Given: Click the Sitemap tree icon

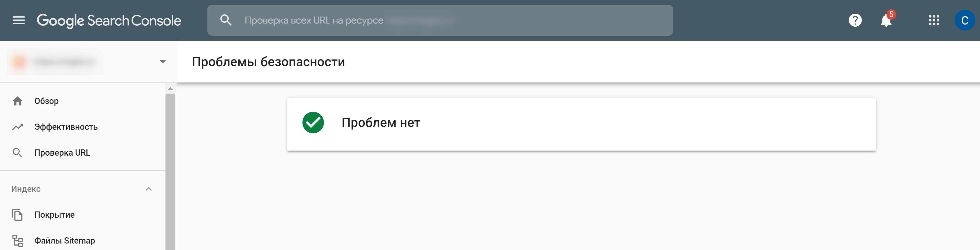Looking at the screenshot, I should (18, 240).
